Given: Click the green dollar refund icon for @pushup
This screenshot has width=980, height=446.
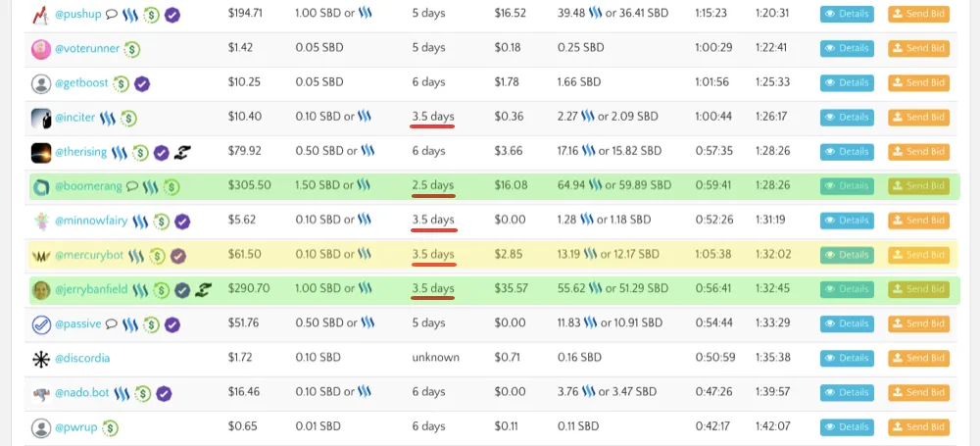Looking at the screenshot, I should (x=151, y=15).
